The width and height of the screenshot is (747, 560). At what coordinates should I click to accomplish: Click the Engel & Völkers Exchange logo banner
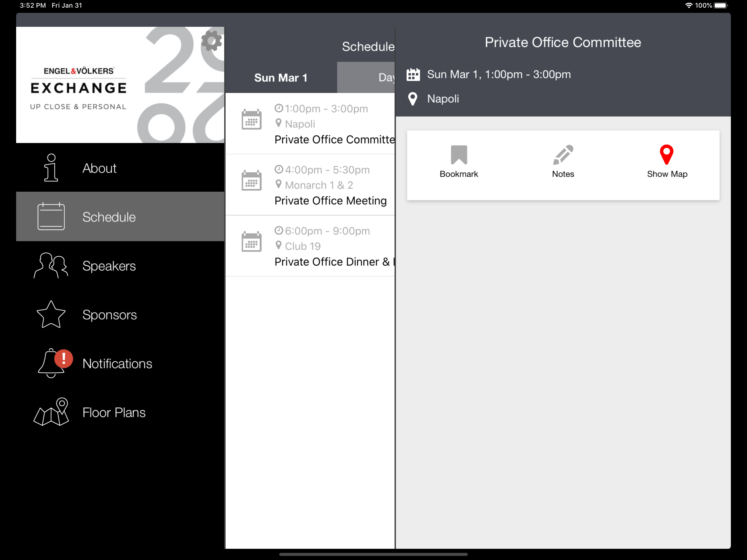pyautogui.click(x=120, y=85)
